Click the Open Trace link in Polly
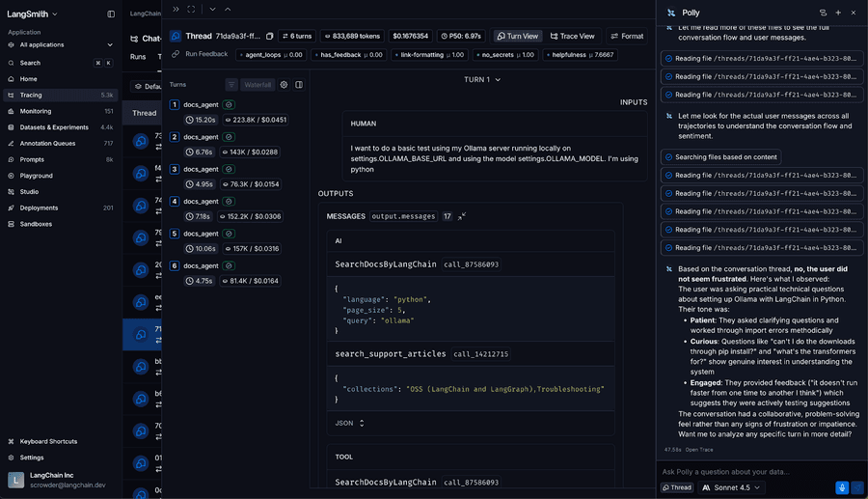Screen dimensions: 868x499 [699, 450]
